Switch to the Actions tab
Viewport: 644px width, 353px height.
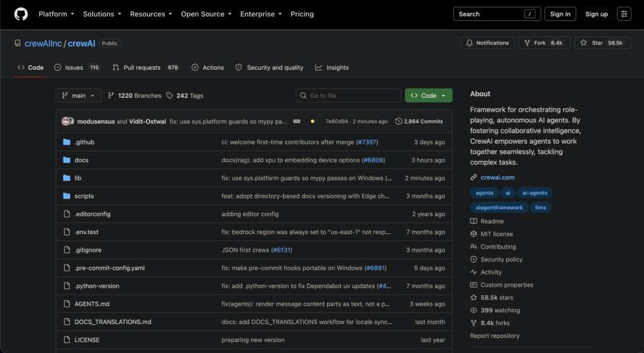pyautogui.click(x=208, y=68)
